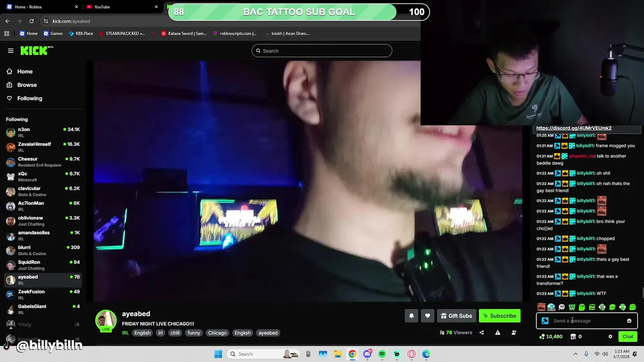Click the Gift Subs button
Screen dimensions: 644x362
coord(456,316)
